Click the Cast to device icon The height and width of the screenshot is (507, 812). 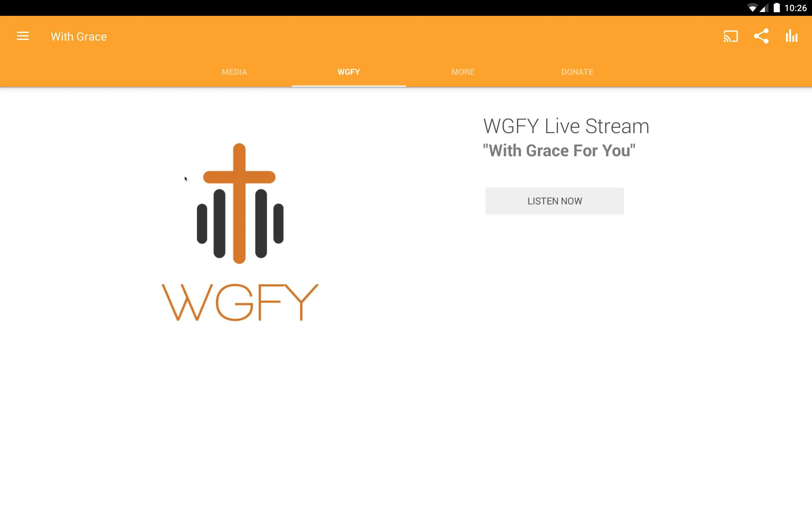pos(730,36)
